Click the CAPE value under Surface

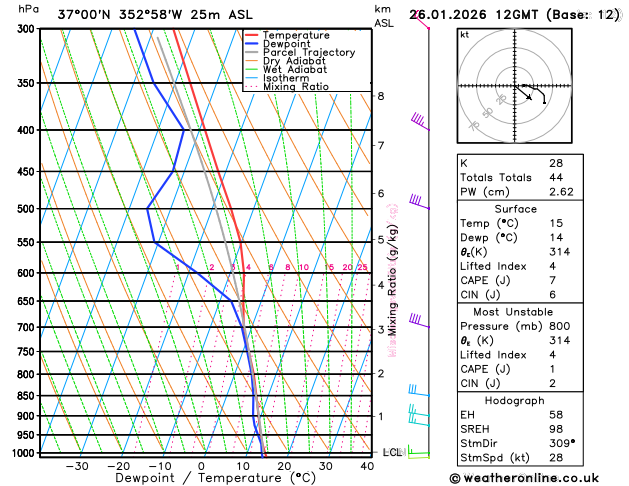pos(552,280)
